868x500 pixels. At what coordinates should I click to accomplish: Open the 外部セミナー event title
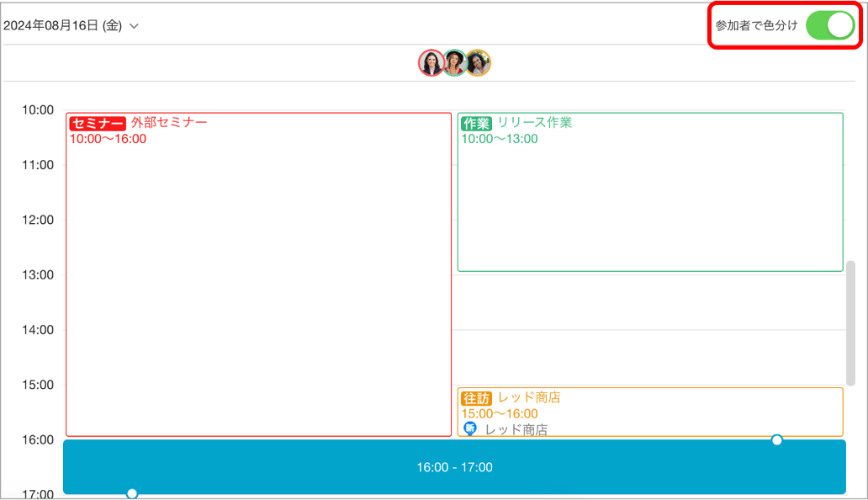tap(169, 122)
